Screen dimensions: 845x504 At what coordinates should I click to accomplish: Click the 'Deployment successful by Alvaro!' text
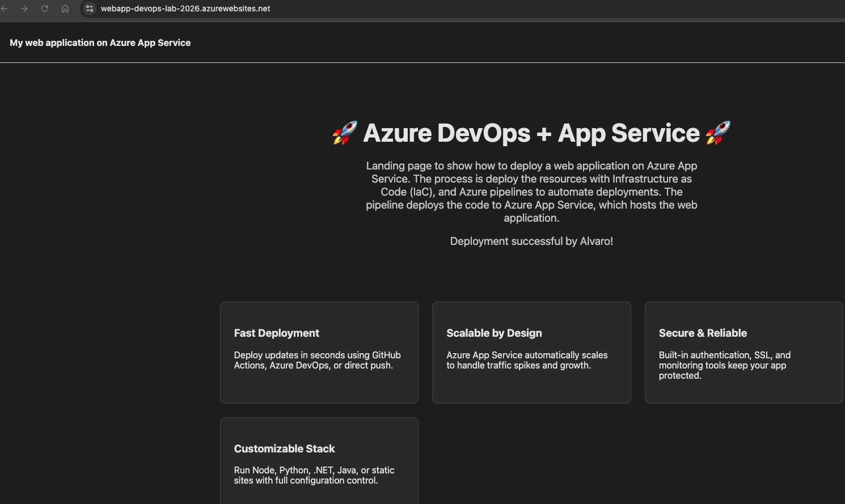pyautogui.click(x=531, y=241)
